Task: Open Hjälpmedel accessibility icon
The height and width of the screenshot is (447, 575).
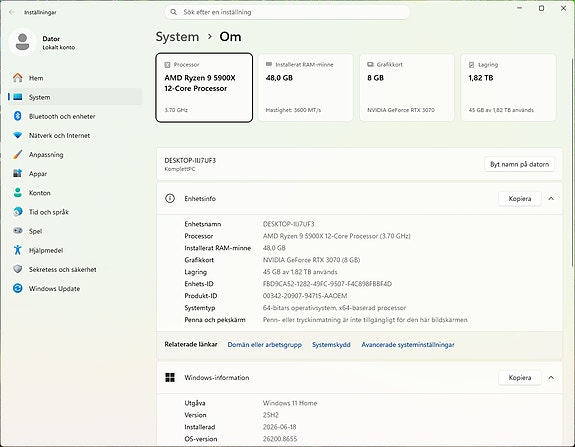Action: point(18,250)
